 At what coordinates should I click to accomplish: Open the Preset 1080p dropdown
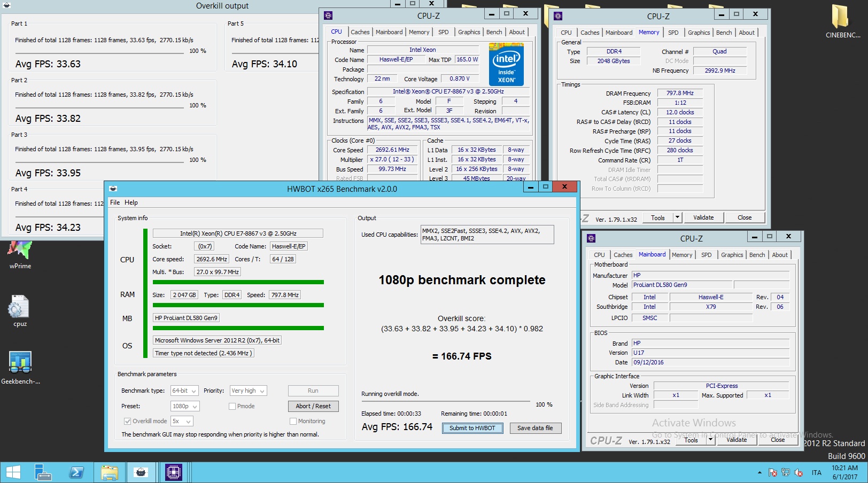click(185, 407)
